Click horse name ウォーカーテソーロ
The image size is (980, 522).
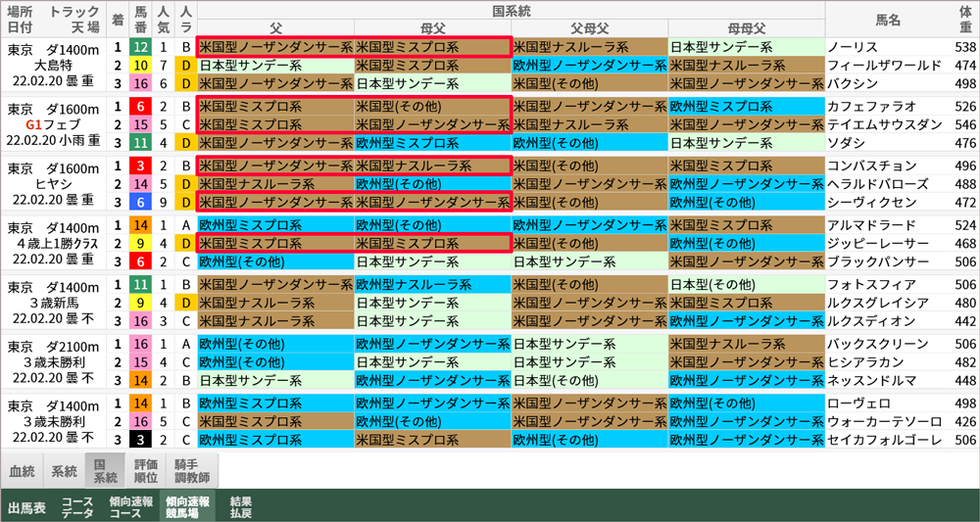884,421
